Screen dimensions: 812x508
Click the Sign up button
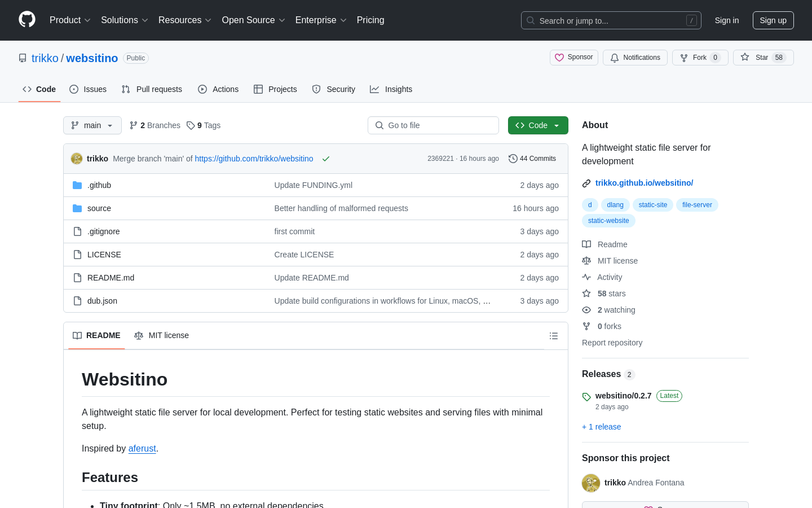point(773,20)
